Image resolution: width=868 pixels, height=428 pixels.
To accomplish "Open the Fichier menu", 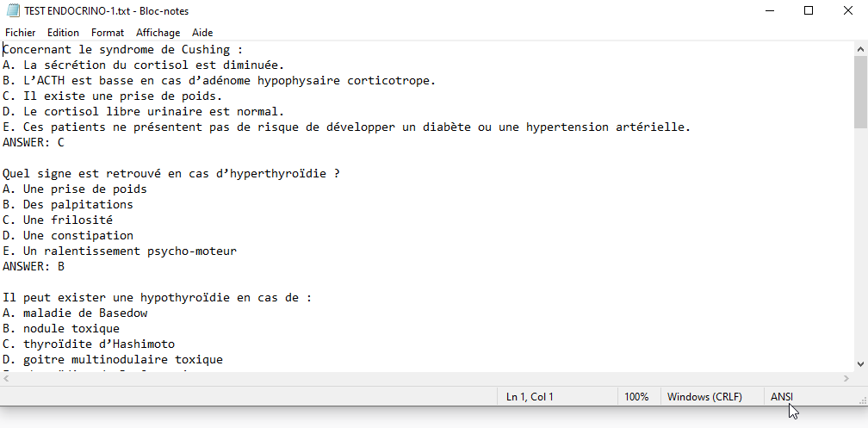I will [x=21, y=33].
